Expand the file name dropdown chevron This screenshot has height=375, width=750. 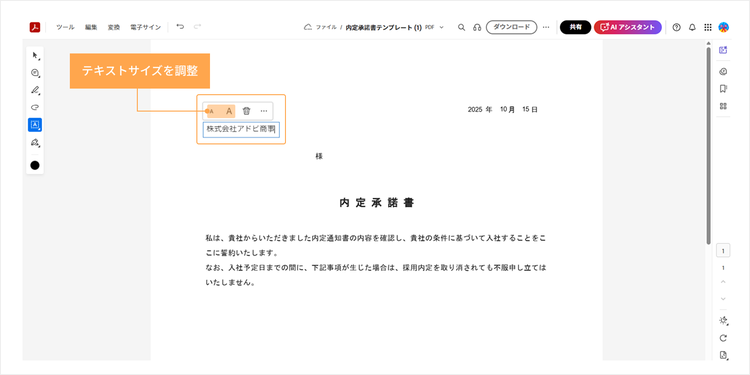[x=441, y=27]
